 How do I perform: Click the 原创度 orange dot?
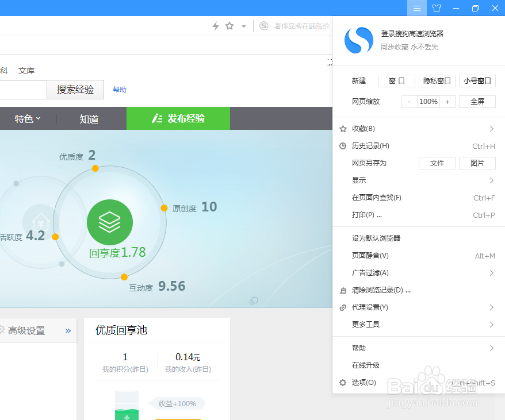point(164,208)
